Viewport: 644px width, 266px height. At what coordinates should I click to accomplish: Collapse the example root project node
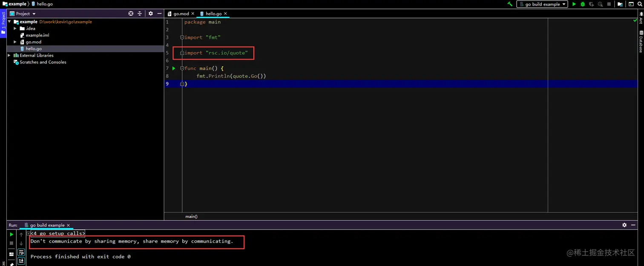[x=9, y=22]
